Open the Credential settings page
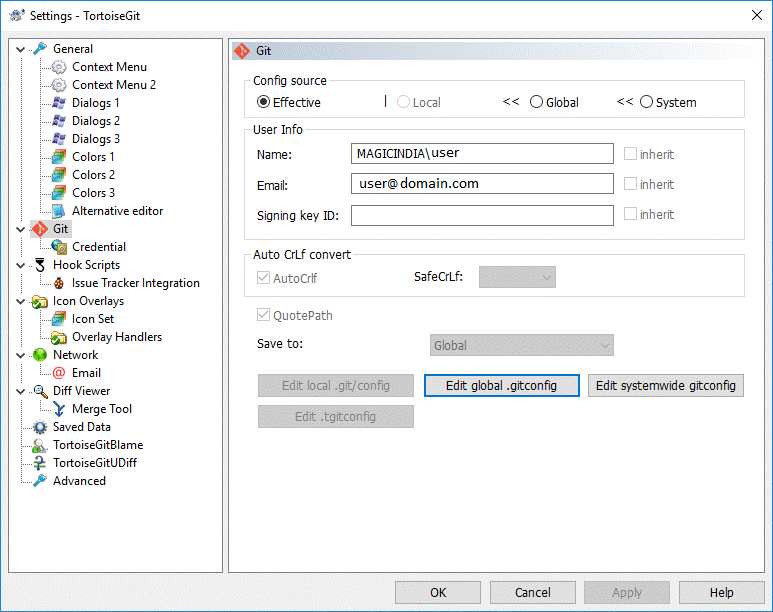The image size is (773, 612). [x=99, y=247]
